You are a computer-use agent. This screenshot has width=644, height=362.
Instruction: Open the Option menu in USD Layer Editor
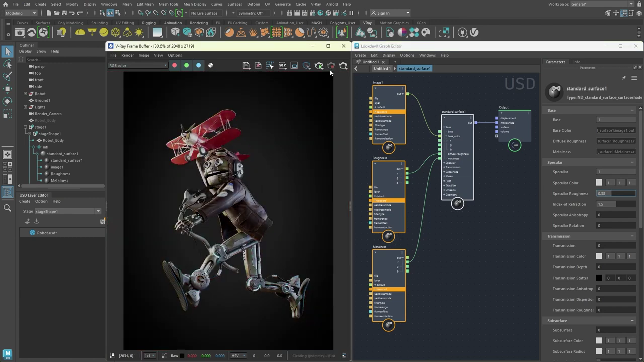[41, 201]
